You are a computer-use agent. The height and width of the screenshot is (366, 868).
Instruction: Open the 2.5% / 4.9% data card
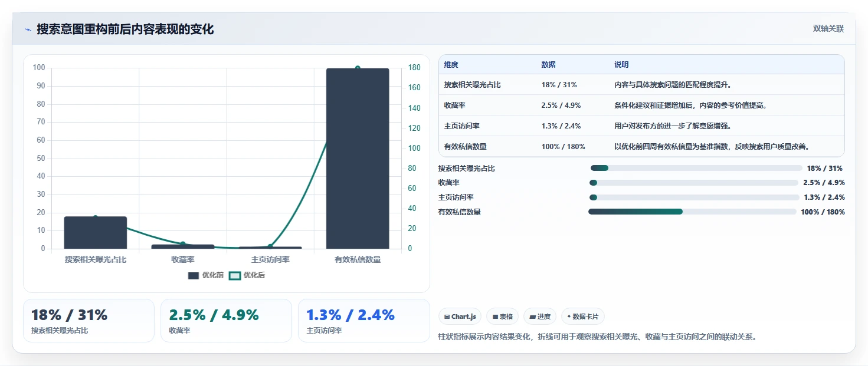point(226,321)
